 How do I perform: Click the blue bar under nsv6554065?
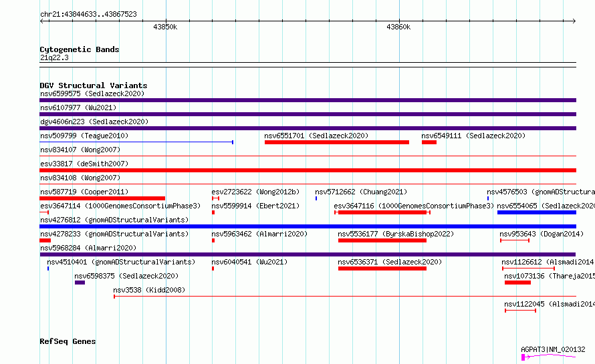coord(537,212)
